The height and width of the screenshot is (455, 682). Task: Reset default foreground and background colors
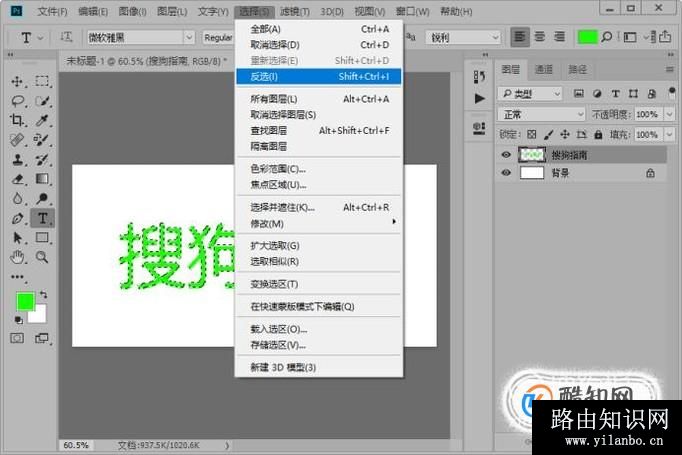click(18, 320)
